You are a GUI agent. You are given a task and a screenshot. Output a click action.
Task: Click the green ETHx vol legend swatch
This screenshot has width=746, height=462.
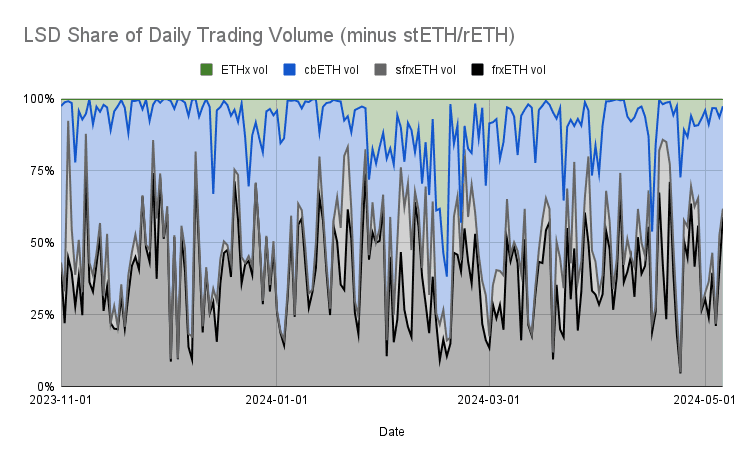click(207, 69)
